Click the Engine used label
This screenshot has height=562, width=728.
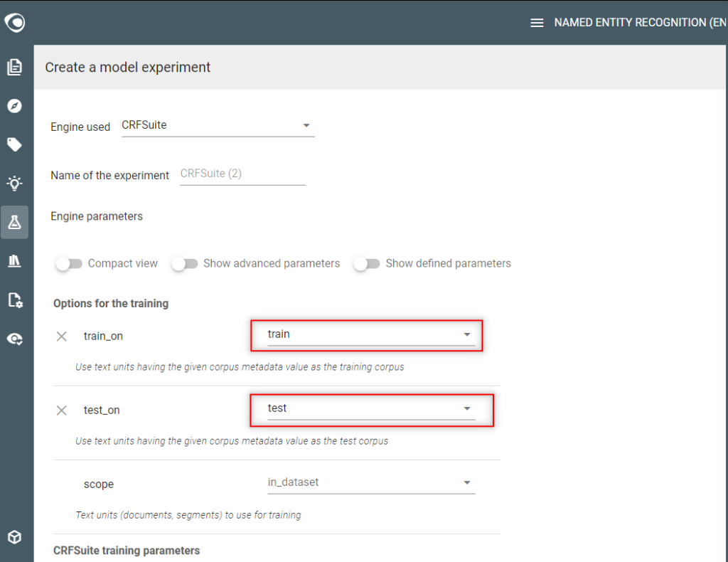[80, 127]
